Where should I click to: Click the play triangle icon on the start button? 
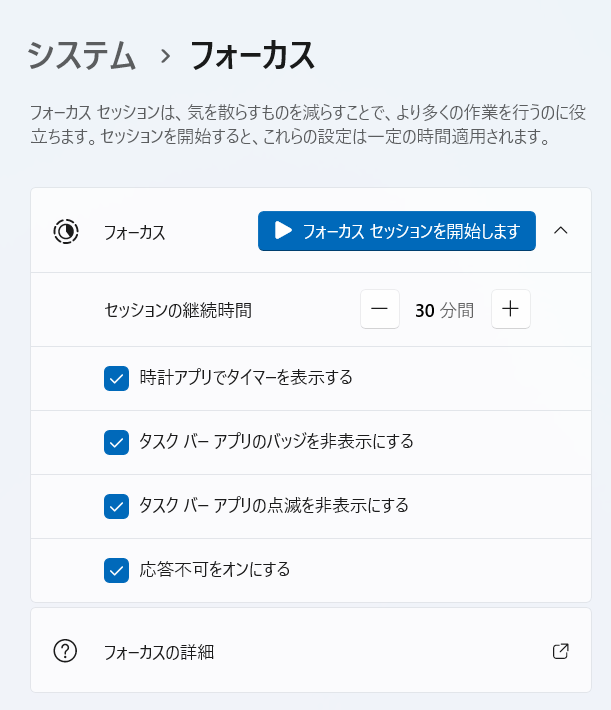click(x=283, y=231)
